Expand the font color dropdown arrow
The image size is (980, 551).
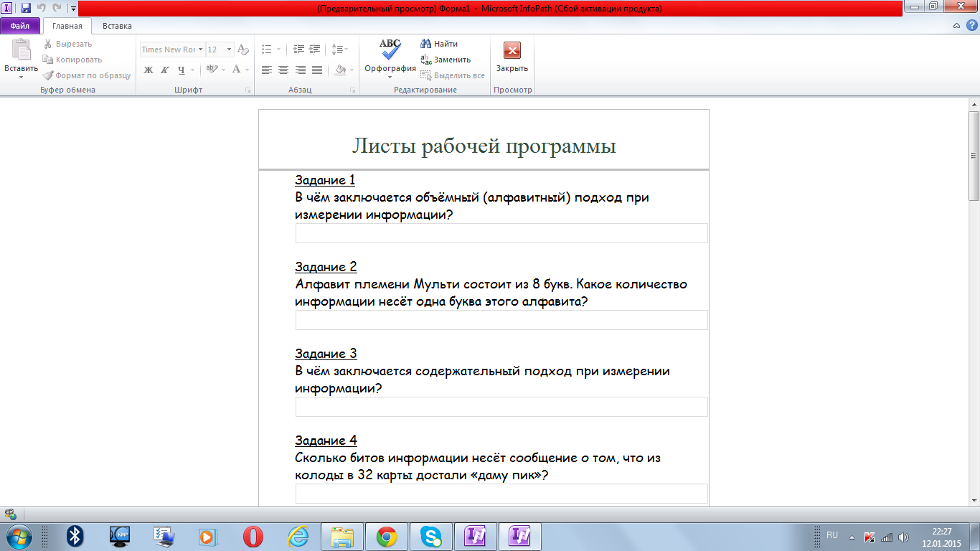pyautogui.click(x=247, y=70)
